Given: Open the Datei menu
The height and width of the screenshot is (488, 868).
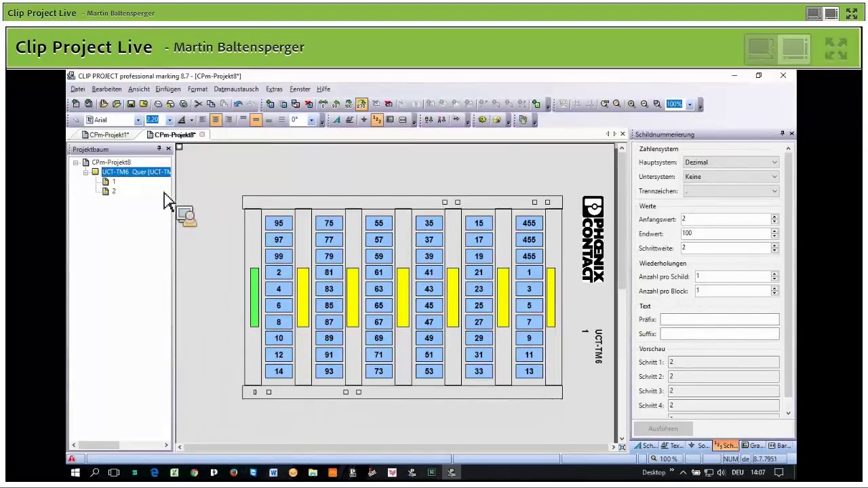Looking at the screenshot, I should 78,89.
